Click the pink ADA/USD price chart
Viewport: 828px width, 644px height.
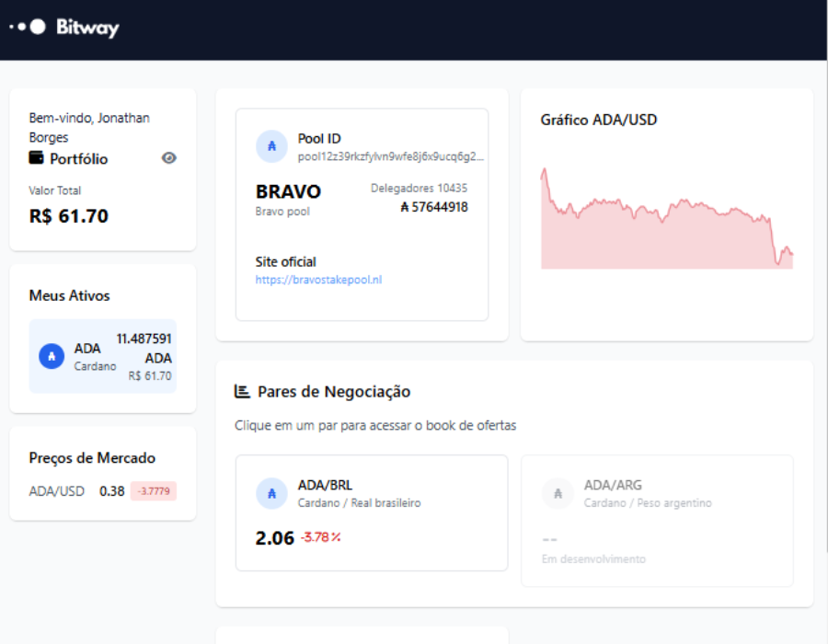(667, 216)
